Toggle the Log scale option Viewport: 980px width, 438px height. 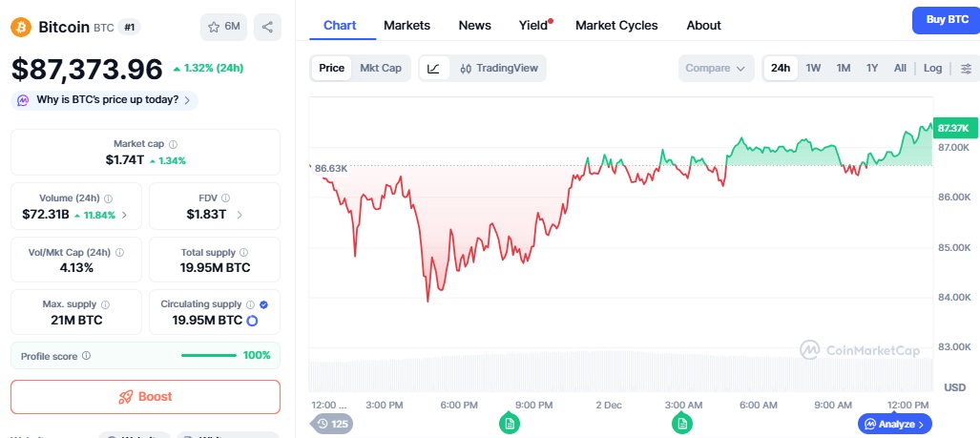[x=932, y=68]
